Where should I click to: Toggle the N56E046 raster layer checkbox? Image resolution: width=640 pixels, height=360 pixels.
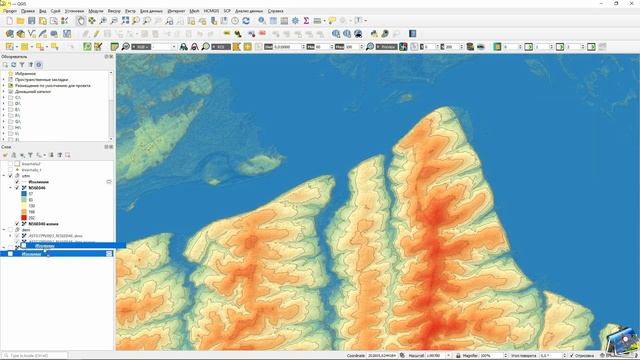(x=17, y=188)
